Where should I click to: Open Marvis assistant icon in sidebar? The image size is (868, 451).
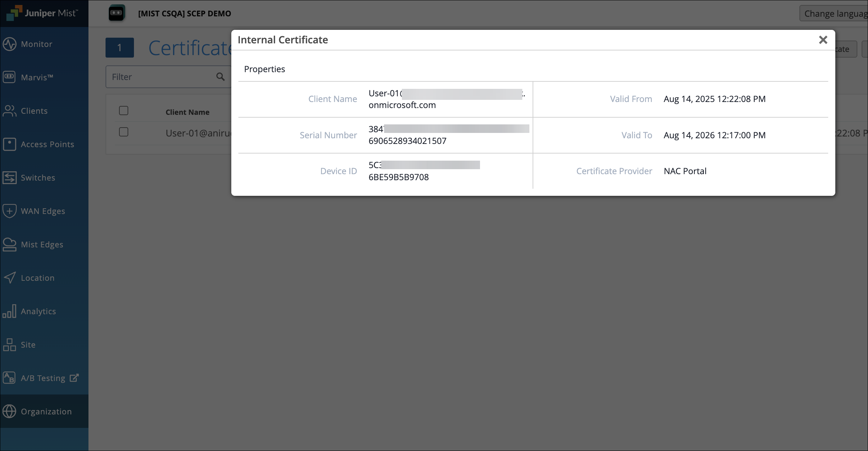tap(10, 77)
